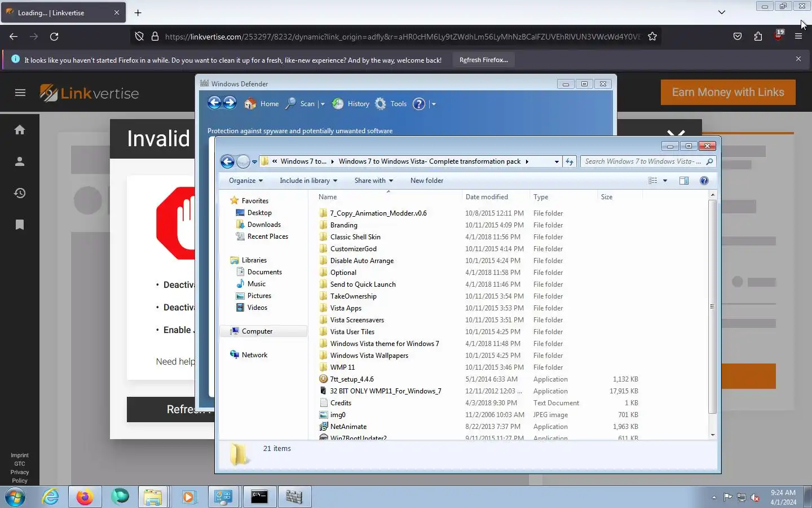Click the Change your view icon
Screen dimensions: 812x508
click(653, 181)
